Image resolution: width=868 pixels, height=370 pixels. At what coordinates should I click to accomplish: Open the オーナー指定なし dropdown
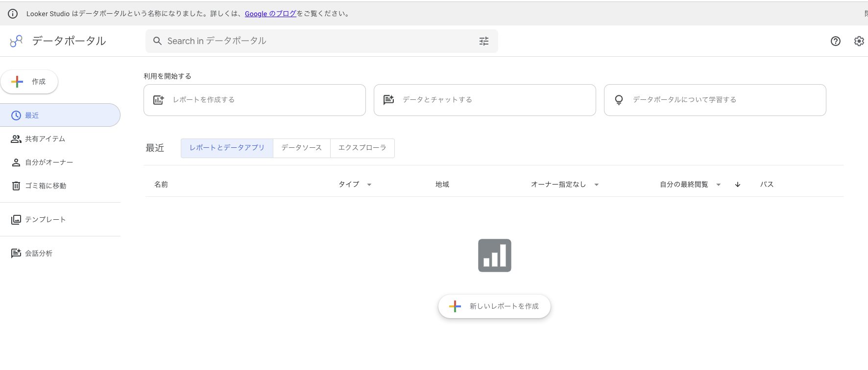pyautogui.click(x=597, y=185)
